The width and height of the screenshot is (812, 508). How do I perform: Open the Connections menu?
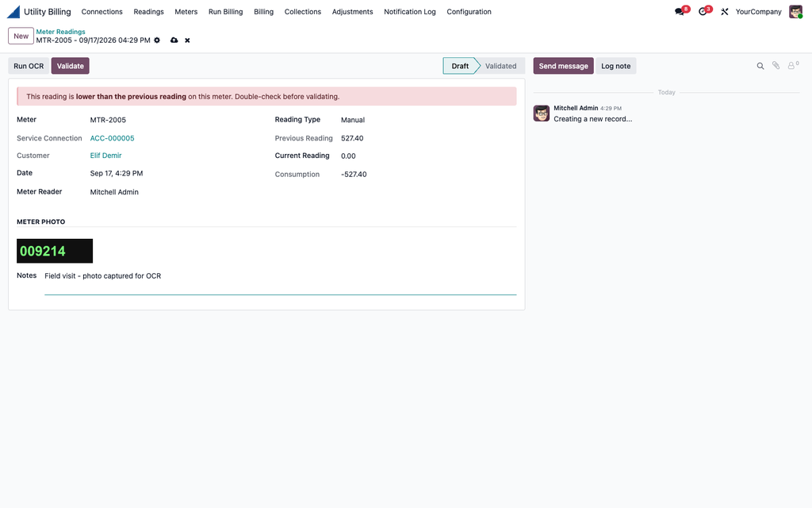coord(102,11)
